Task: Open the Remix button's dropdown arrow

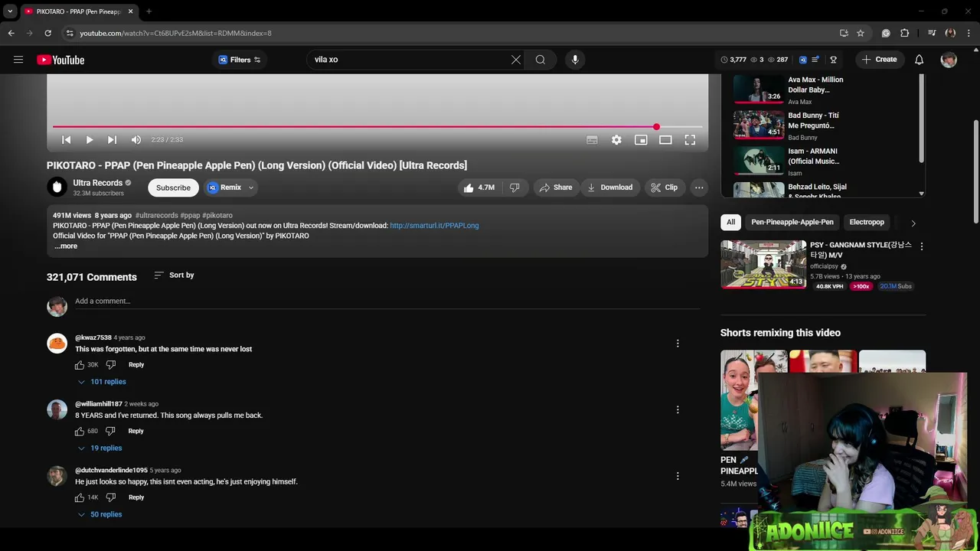Action: coord(250,187)
